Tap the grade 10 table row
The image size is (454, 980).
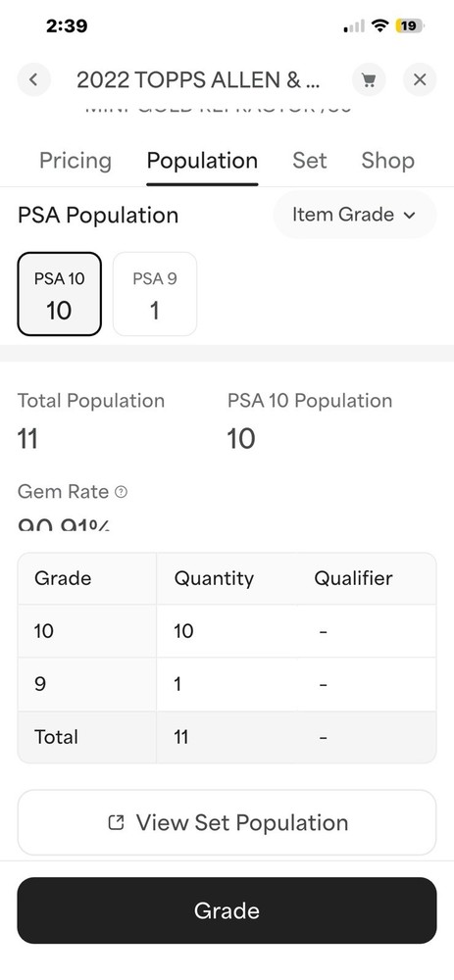[227, 630]
